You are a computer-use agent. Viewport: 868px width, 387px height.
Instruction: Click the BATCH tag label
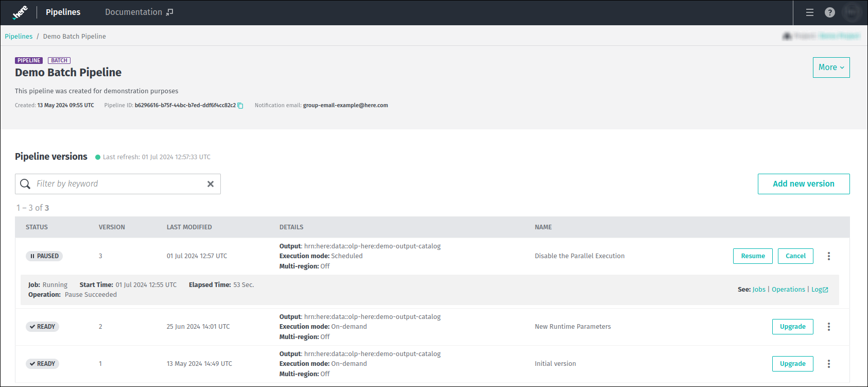[59, 61]
